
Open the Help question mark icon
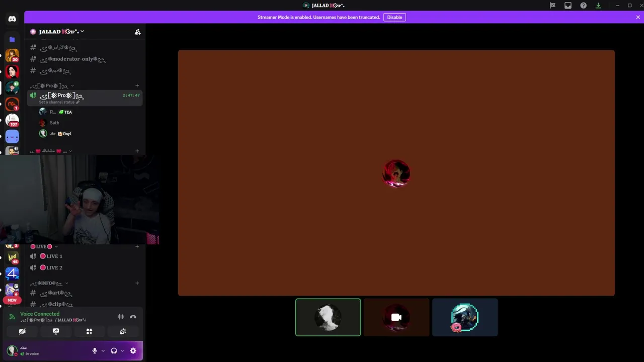583,6
